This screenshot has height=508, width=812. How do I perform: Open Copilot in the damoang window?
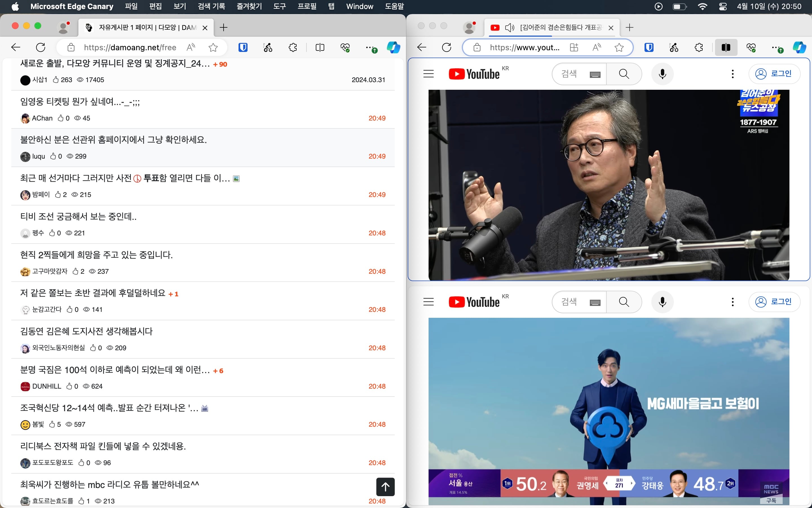pos(393,47)
